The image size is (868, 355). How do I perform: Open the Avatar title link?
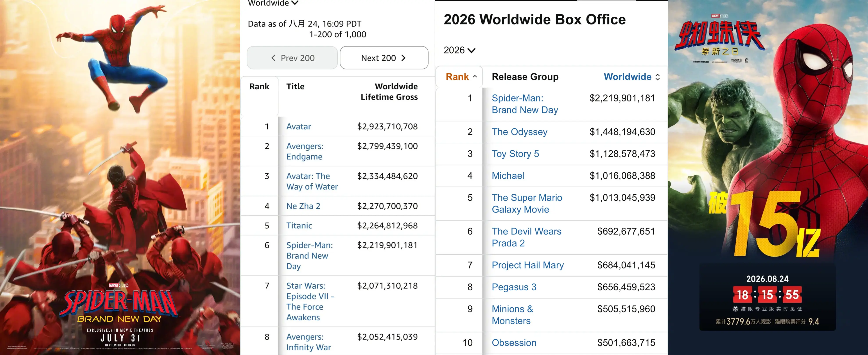[x=299, y=126]
